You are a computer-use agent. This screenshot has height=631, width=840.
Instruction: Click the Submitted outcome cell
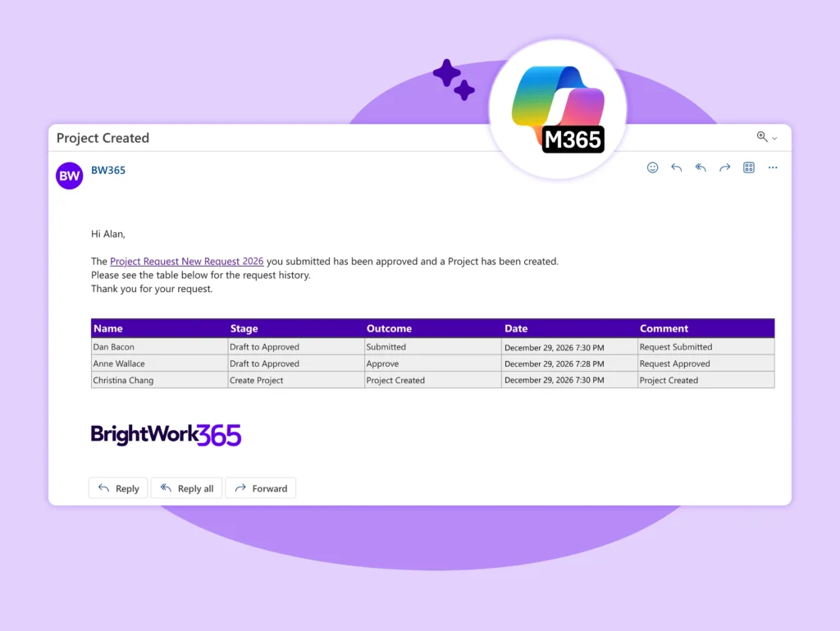click(433, 346)
